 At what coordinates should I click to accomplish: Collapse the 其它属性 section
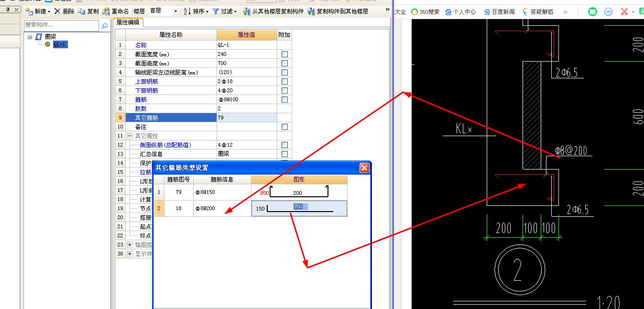click(130, 136)
